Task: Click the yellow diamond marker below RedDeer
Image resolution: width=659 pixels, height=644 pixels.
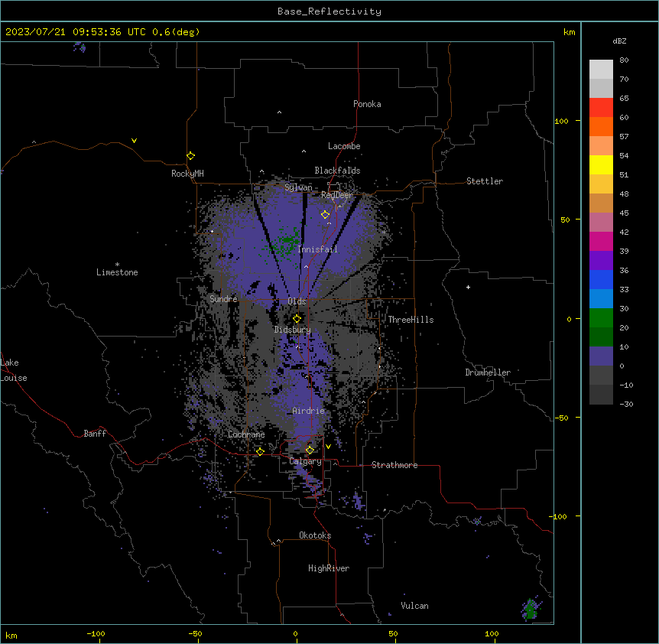Action: point(326,215)
